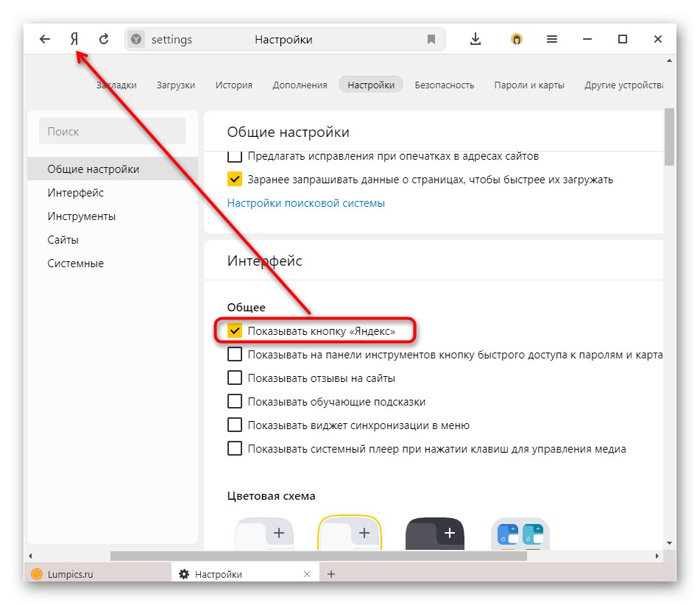Open Пароли и карты section
The width and height of the screenshot is (700, 605).
pos(529,85)
